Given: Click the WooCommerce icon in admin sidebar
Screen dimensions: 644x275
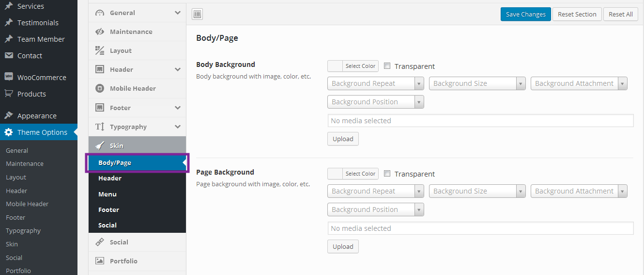Looking at the screenshot, I should pos(9,77).
